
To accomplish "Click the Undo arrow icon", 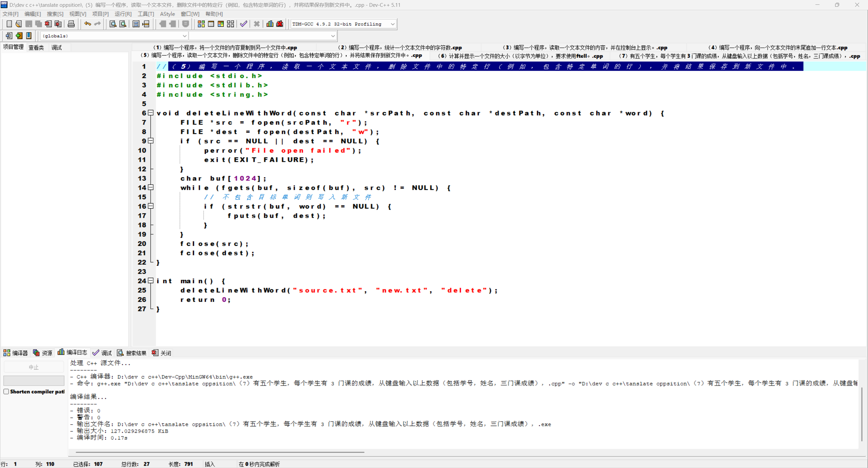I will (87, 24).
